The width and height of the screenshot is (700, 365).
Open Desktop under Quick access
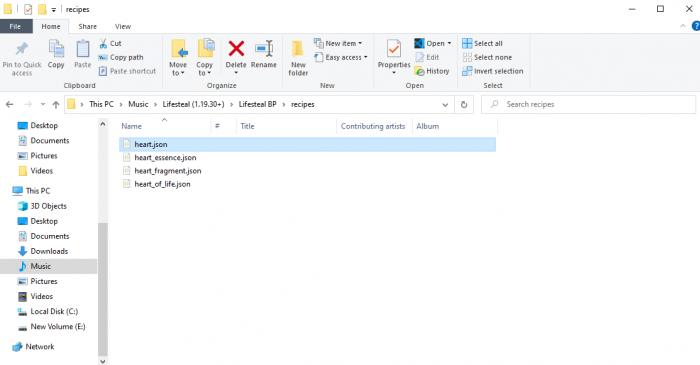point(38,125)
